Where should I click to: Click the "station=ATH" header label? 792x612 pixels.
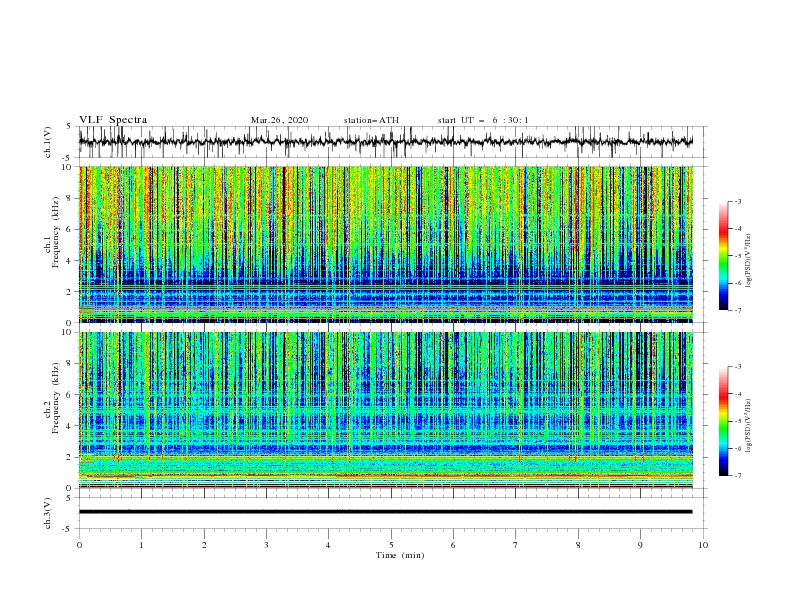point(371,120)
